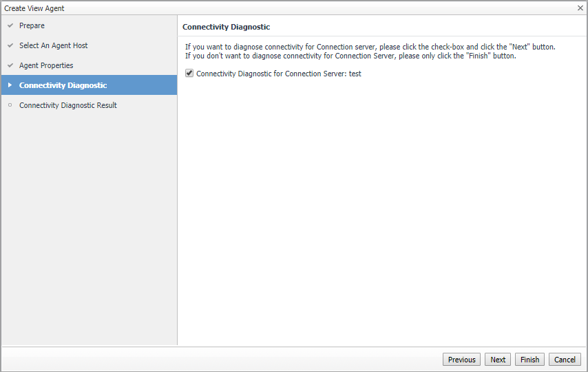This screenshot has height=372, width=588.
Task: Close the Create View Agent dialog with X
Action: coord(580,8)
